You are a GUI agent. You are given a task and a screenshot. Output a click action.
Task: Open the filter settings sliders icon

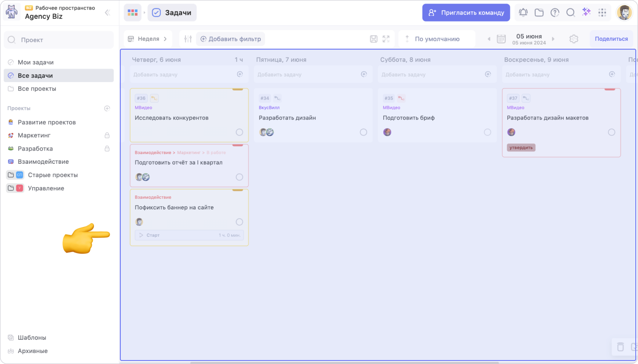click(x=188, y=39)
